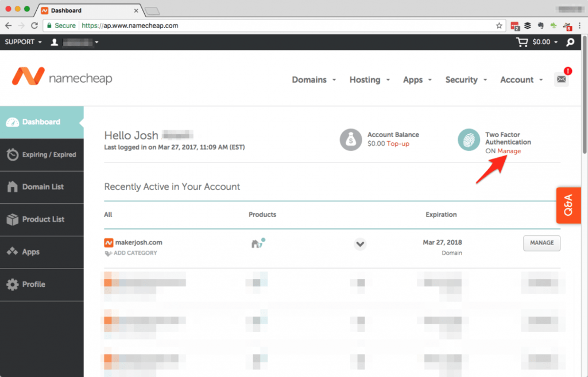Image resolution: width=588 pixels, height=377 pixels.
Task: Open the Security menu
Action: pyautogui.click(x=466, y=80)
